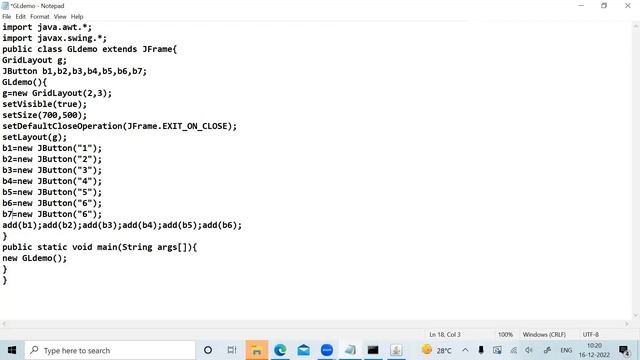
Task: Open the notification center icon
Action: click(x=624, y=350)
